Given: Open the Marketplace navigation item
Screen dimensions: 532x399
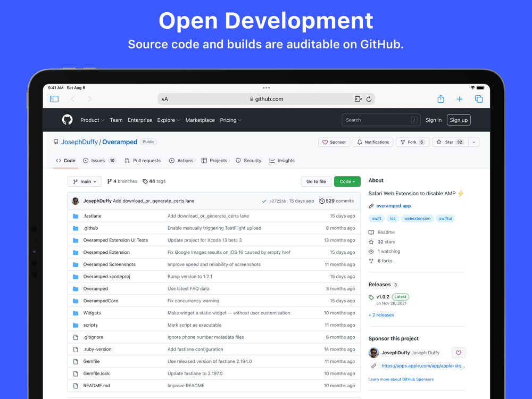Looking at the screenshot, I should click(x=200, y=120).
